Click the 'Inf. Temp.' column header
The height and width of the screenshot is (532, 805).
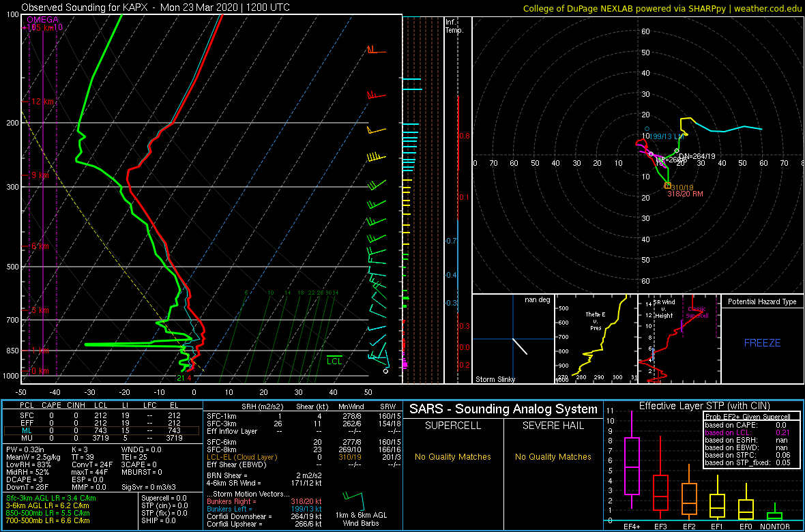pyautogui.click(x=454, y=27)
